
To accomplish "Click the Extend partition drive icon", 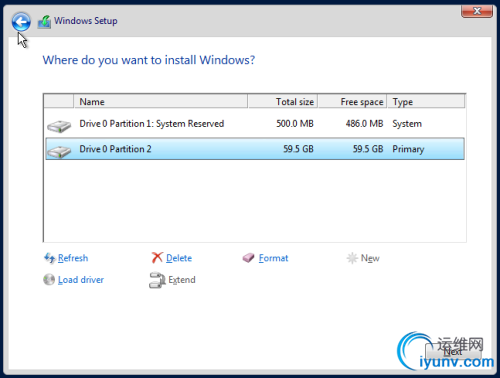I will (157, 280).
